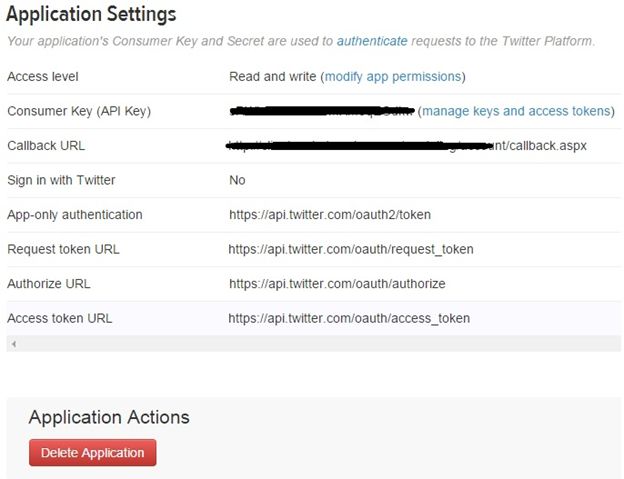
Task: Click the oauth/access_token URL value
Action: point(349,318)
